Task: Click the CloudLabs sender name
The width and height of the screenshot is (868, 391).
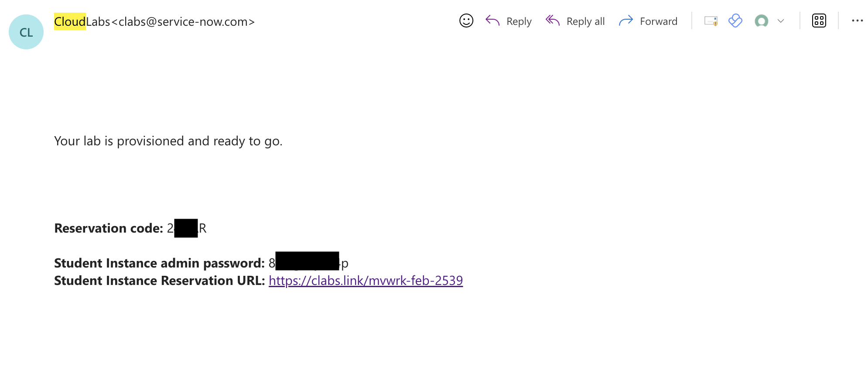Action: [x=82, y=21]
